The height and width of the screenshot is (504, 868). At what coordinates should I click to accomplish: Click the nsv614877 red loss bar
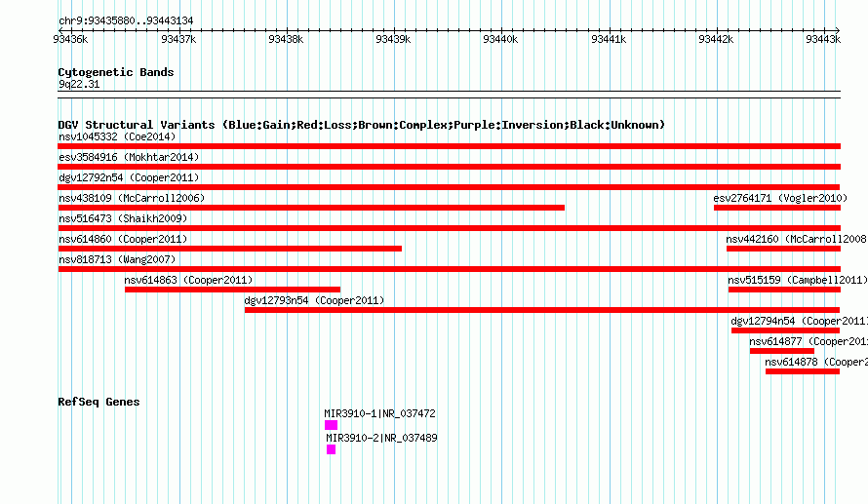tap(781, 351)
